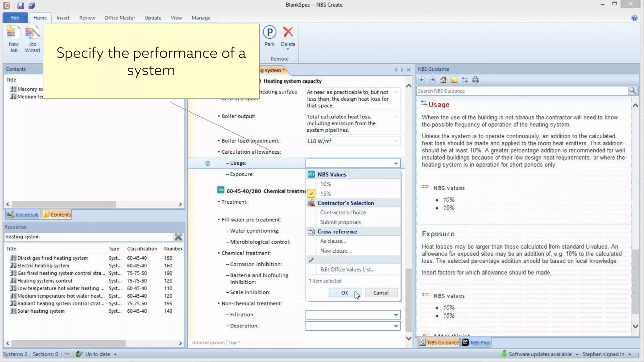
Task: Click the Top link at document end
Action: [x=234, y=343]
